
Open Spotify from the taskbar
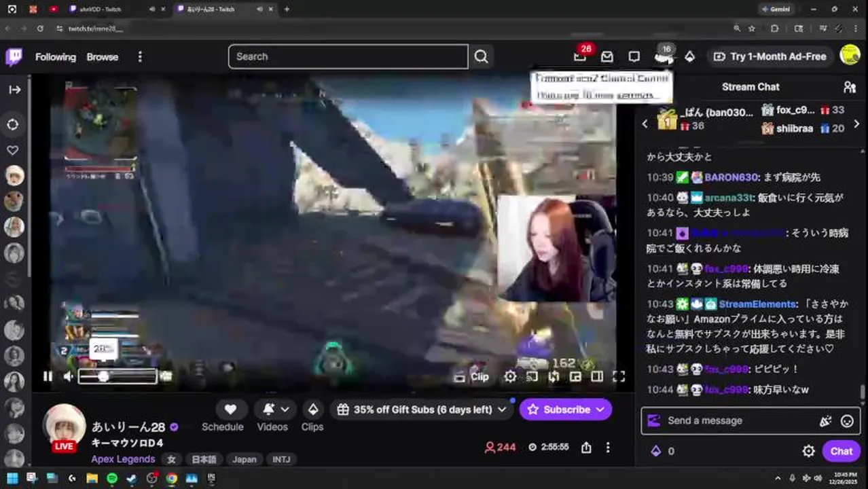pos(112,478)
